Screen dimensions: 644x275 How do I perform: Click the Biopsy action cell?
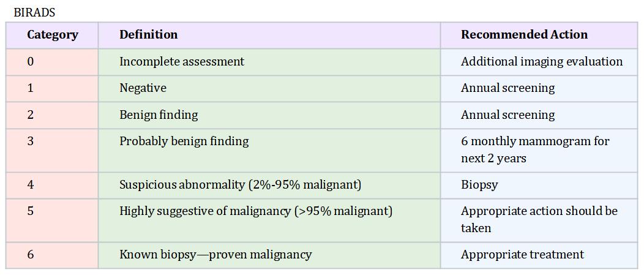(539, 186)
